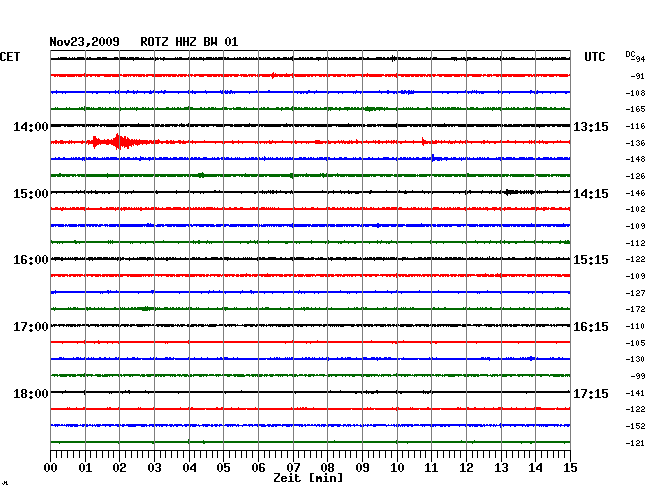Select minute tick label "12" on the axis

(x=466, y=468)
